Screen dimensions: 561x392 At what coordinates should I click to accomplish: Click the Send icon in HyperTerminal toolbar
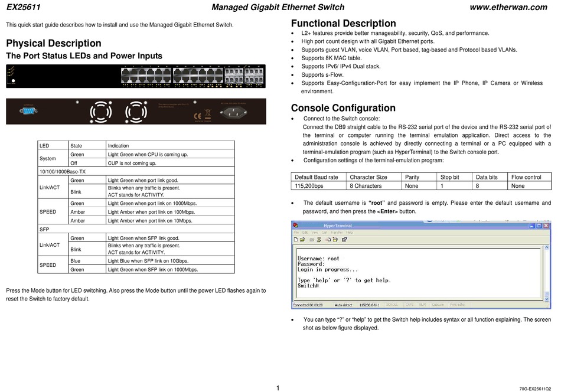pyautogui.click(x=328, y=240)
